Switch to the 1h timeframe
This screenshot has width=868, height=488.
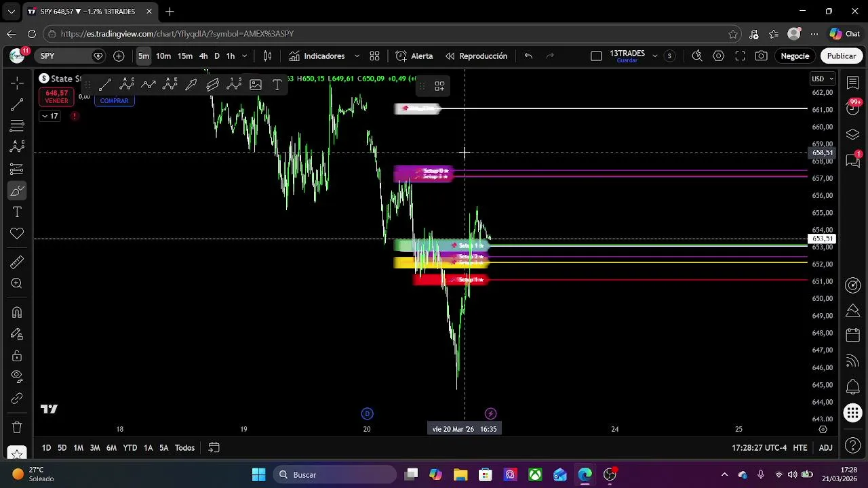coord(231,56)
